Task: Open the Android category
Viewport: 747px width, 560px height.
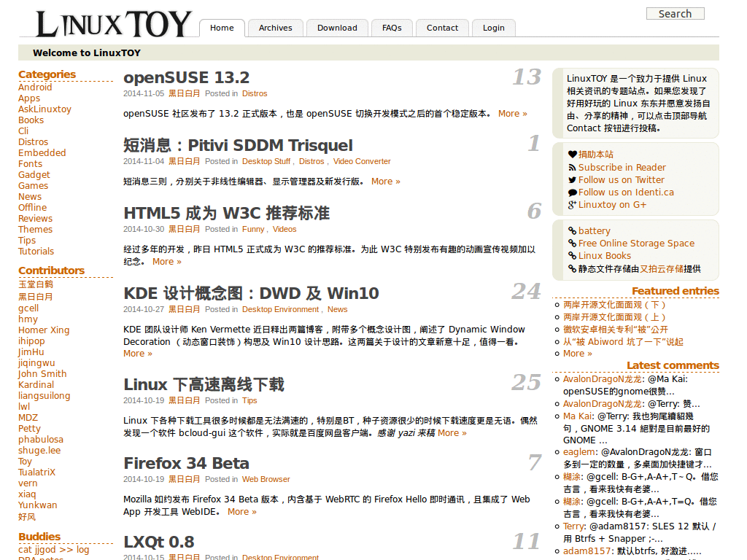Action: pos(35,87)
